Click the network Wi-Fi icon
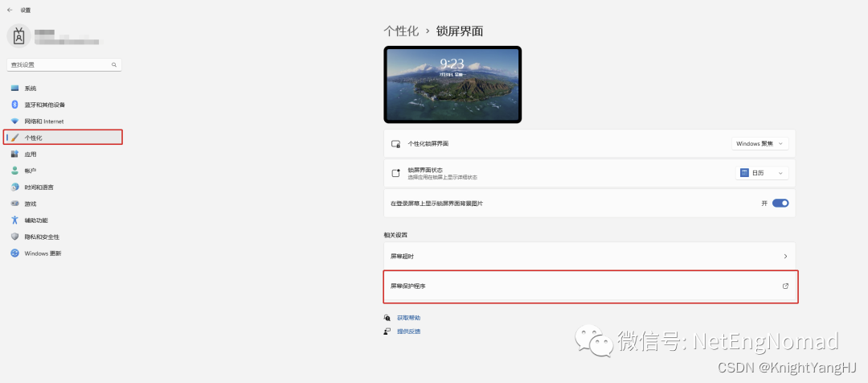868x383 pixels. 15,121
